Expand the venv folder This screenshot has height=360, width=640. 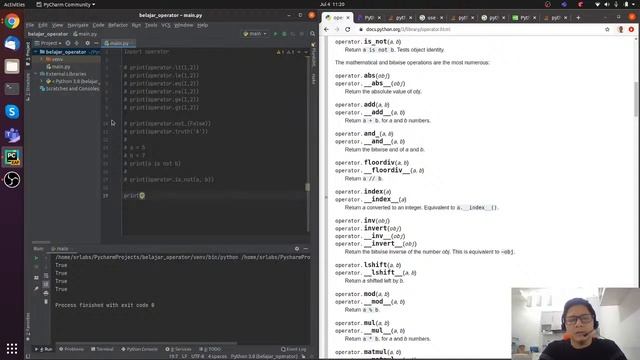point(42,60)
